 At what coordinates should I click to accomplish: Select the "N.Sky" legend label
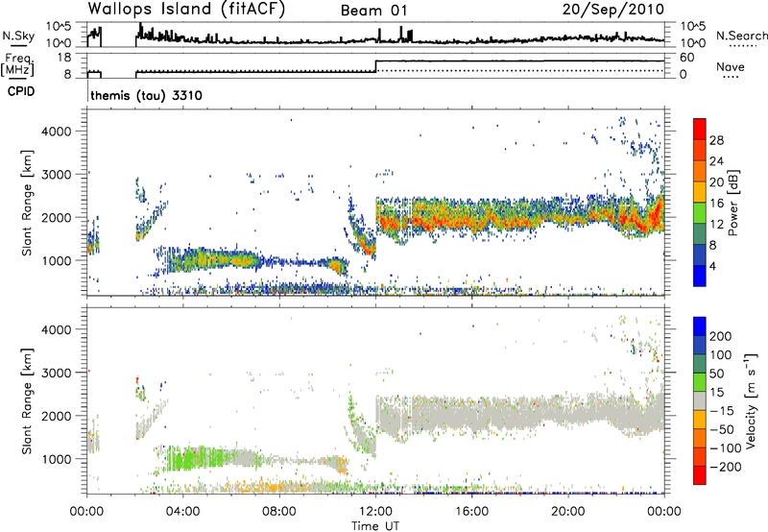pos(18,36)
